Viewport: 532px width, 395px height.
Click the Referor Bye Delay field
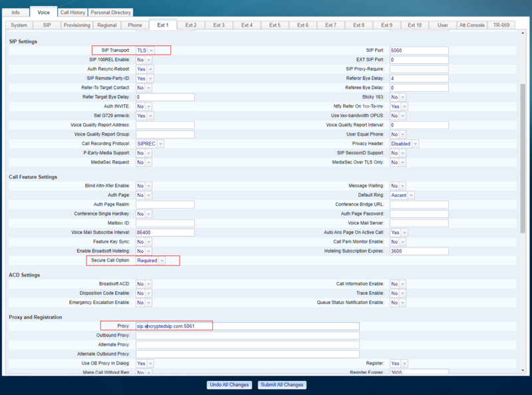click(419, 78)
